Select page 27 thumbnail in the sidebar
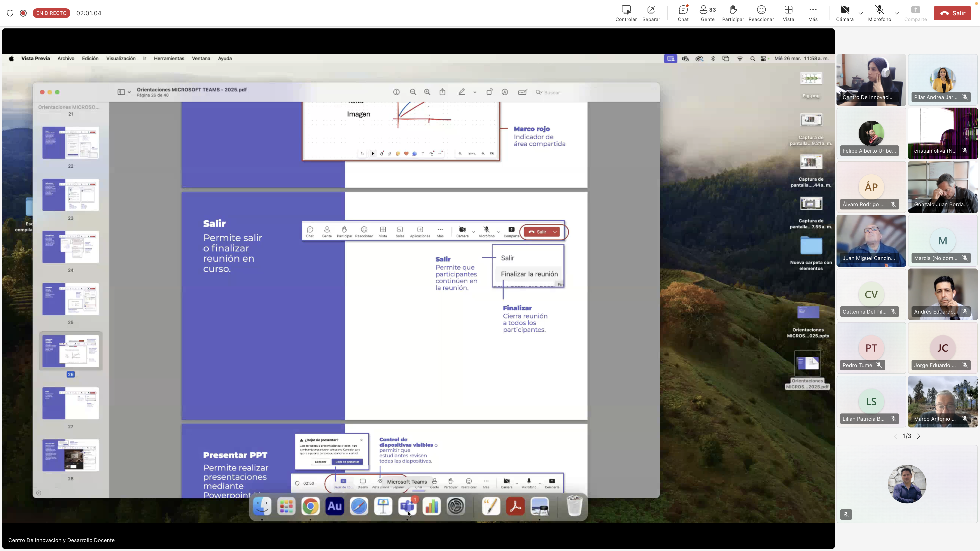 coord(70,403)
